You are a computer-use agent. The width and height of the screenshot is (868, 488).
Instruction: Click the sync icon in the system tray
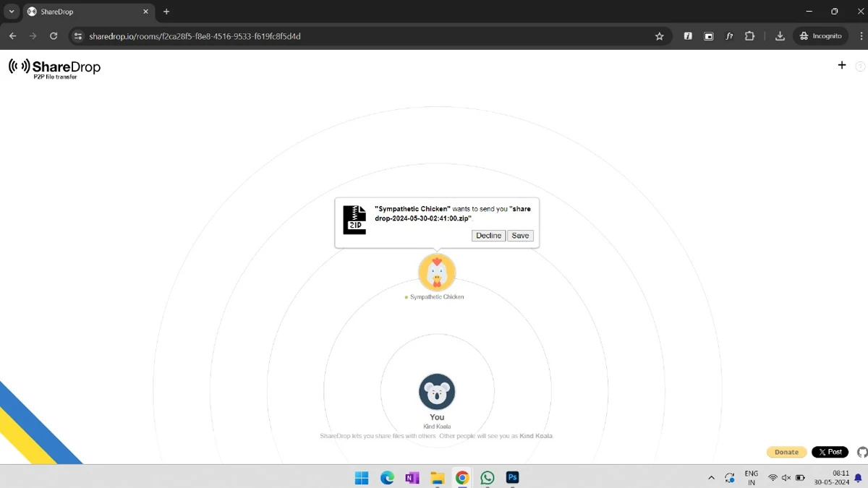pyautogui.click(x=730, y=478)
